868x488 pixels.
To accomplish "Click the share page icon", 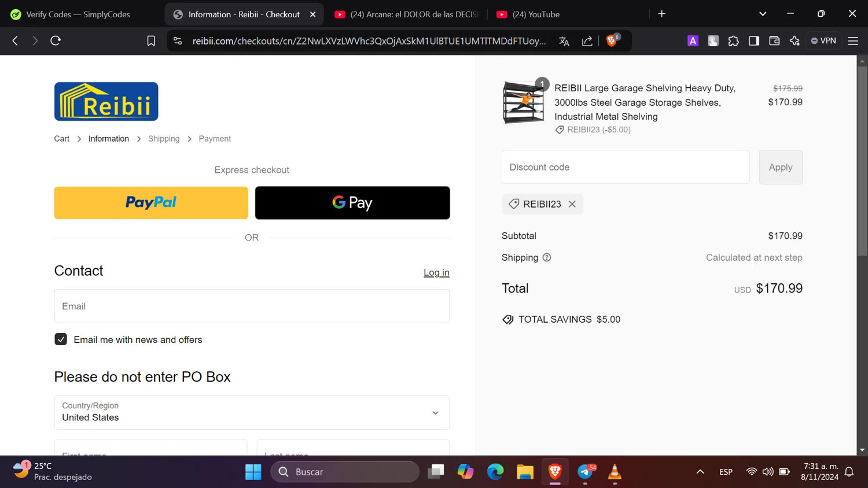I will coord(587,40).
